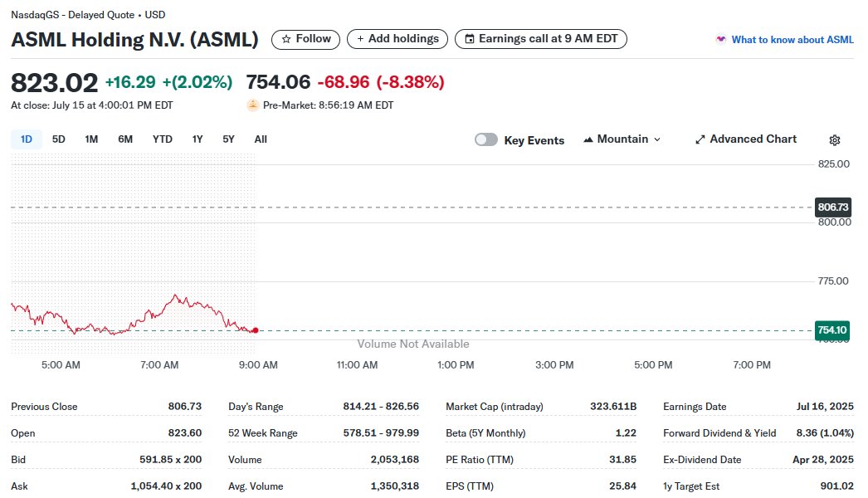Click the -68.96 (-8.38%) pre-market change
The width and height of the screenshot is (868, 498).
coord(381,82)
